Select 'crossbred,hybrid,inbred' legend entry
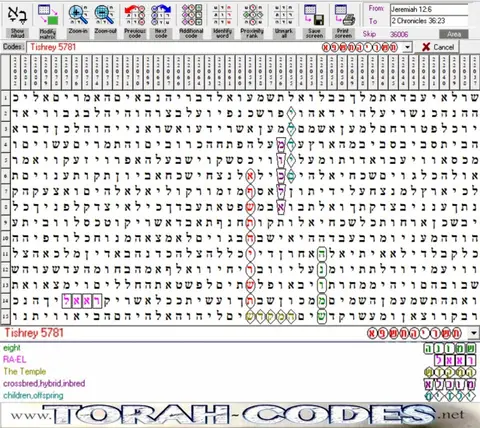 [44, 383]
